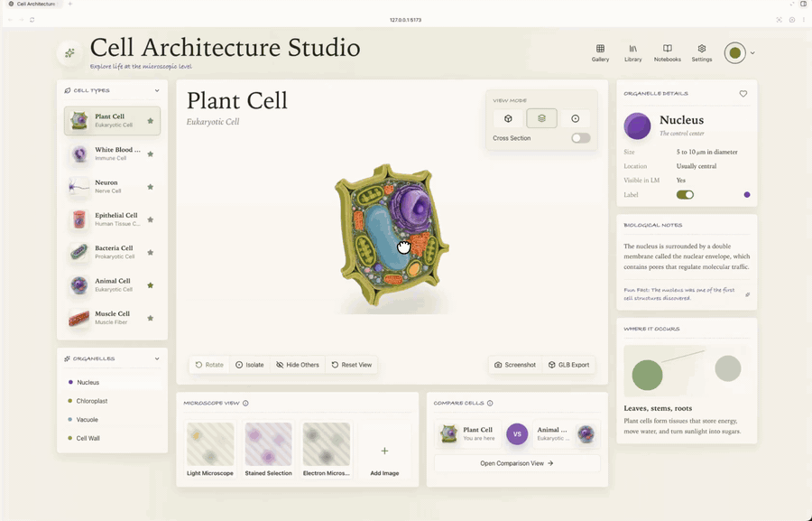Toggle the Label switch off
Viewport: 812px width, 521px height.
click(685, 195)
